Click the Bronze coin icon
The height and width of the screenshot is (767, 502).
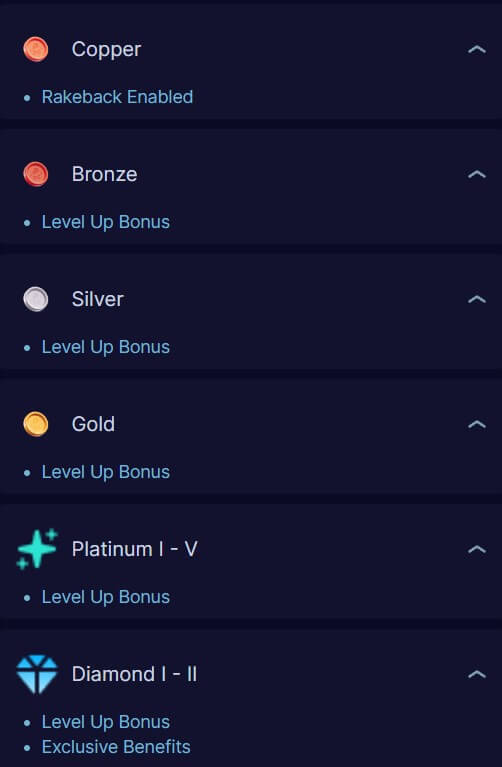click(36, 174)
